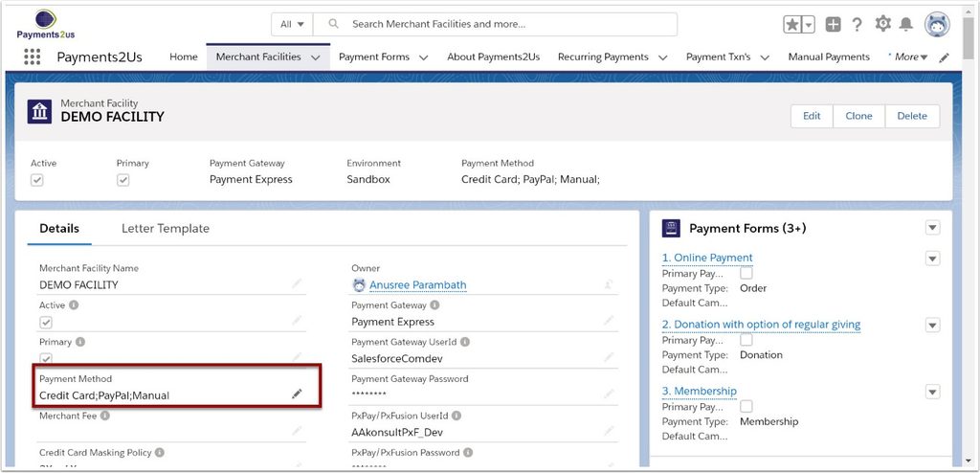980x473 pixels.
Task: Open the Help question mark icon
Action: (x=857, y=24)
